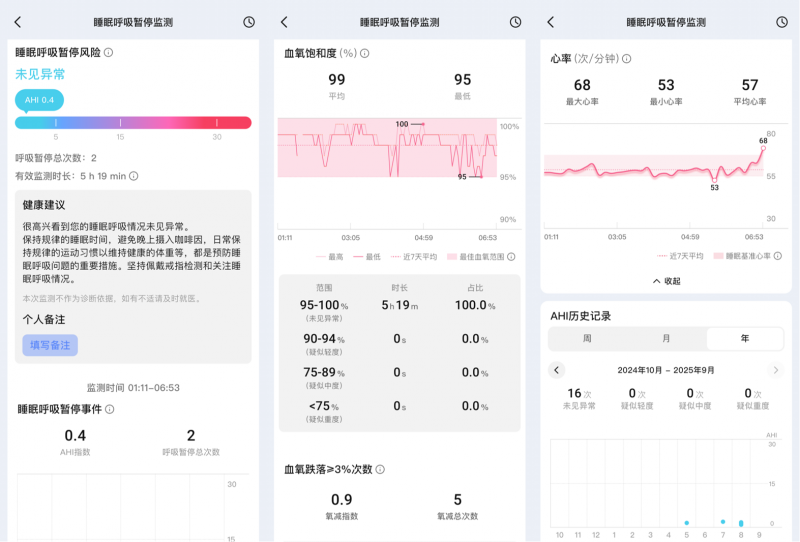
Task: Open history clock icon in left panel
Action: click(x=249, y=22)
